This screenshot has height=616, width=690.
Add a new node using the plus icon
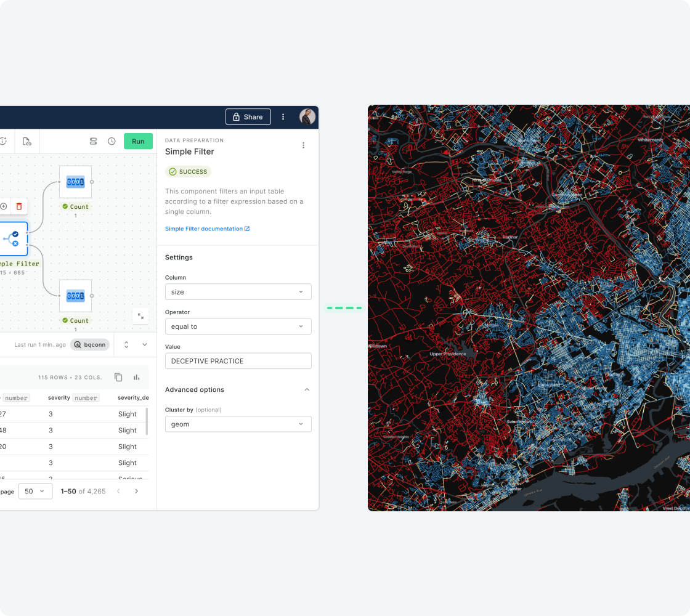(x=5, y=206)
